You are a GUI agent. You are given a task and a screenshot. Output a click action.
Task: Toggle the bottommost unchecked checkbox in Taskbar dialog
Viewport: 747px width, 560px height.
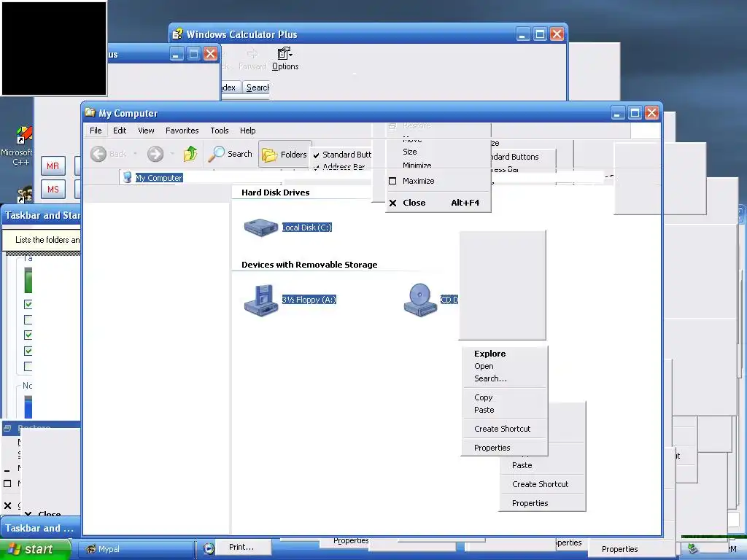point(28,366)
